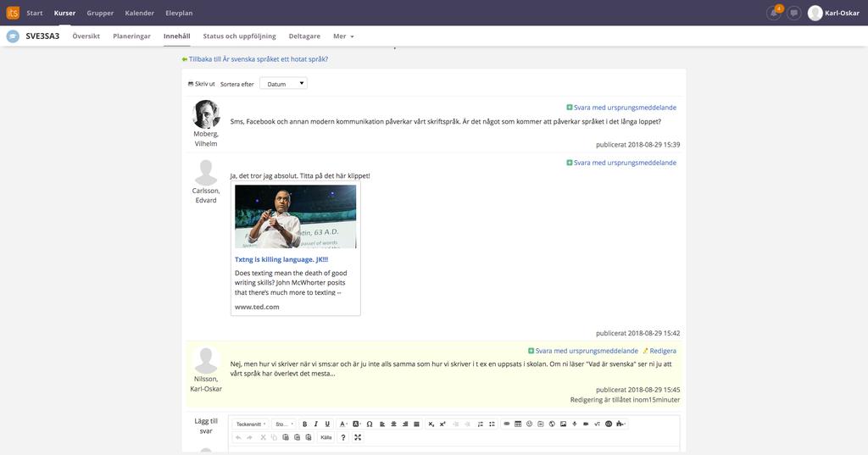Viewport: 868px width, 455px height.
Task: Align text left
Action: (382, 424)
